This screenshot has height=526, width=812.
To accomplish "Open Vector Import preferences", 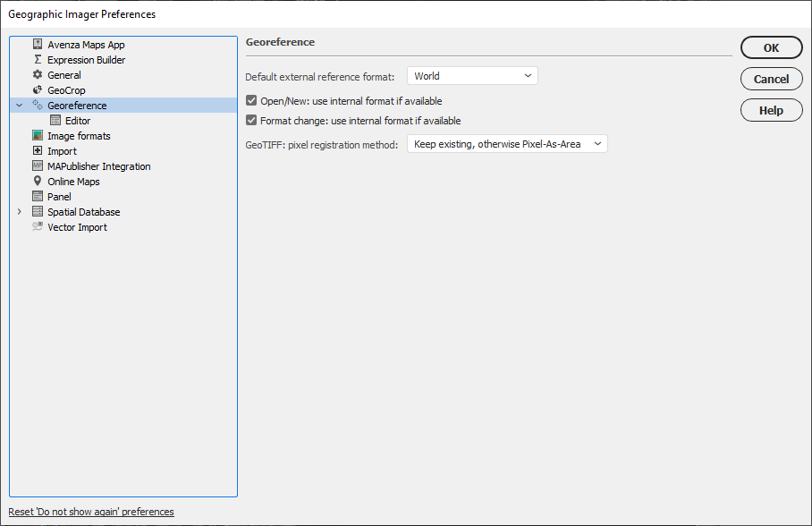I will pyautogui.click(x=77, y=227).
